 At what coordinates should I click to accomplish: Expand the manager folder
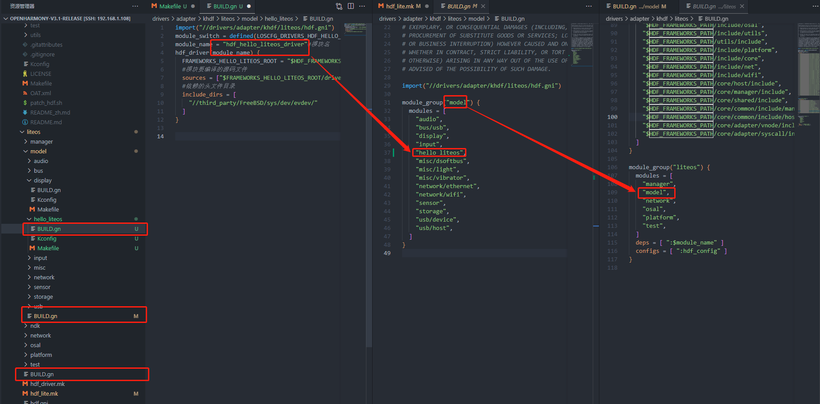pos(26,142)
